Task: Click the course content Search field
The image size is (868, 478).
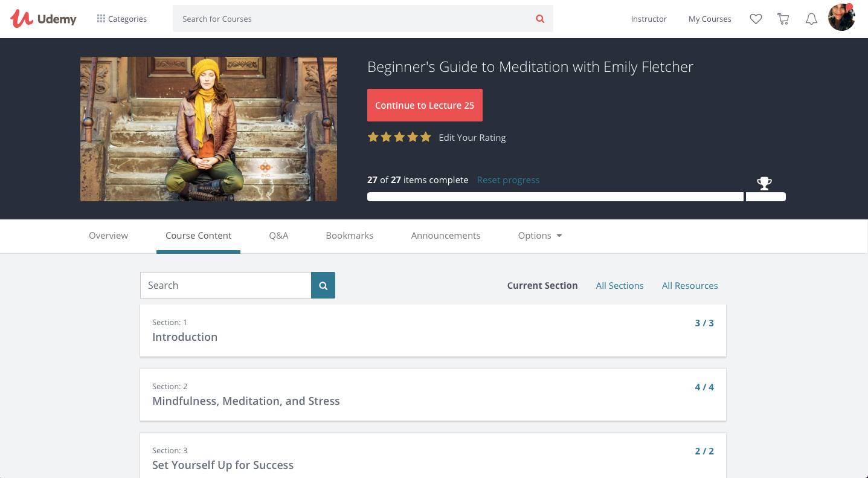Action: click(x=226, y=285)
